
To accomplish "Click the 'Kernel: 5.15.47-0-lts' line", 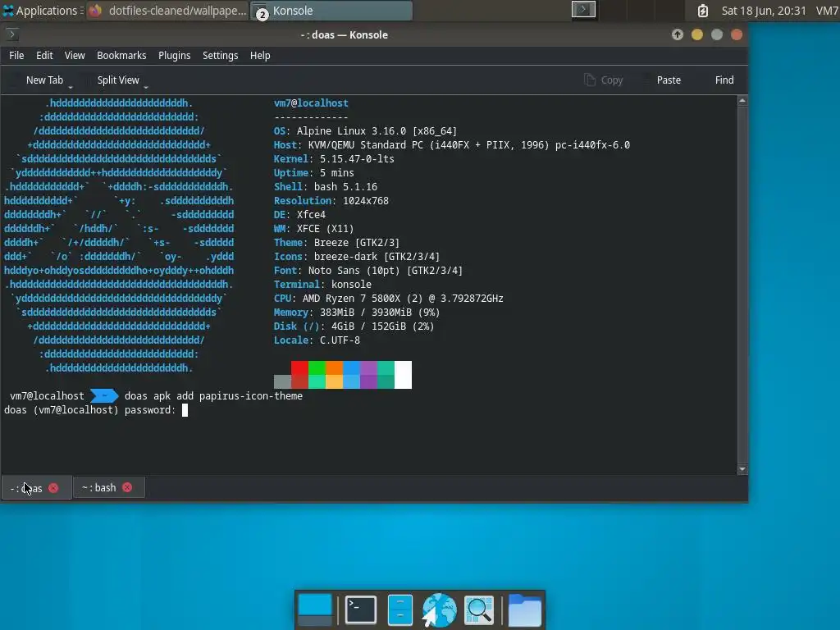I will pos(334,158).
